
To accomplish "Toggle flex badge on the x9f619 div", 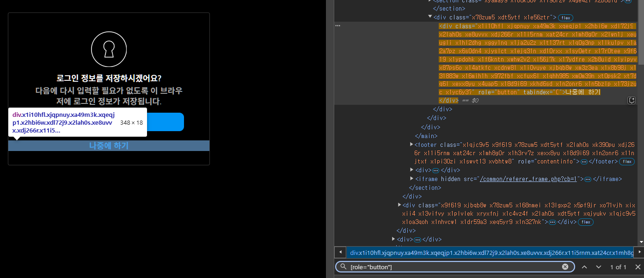I will (586, 222).
